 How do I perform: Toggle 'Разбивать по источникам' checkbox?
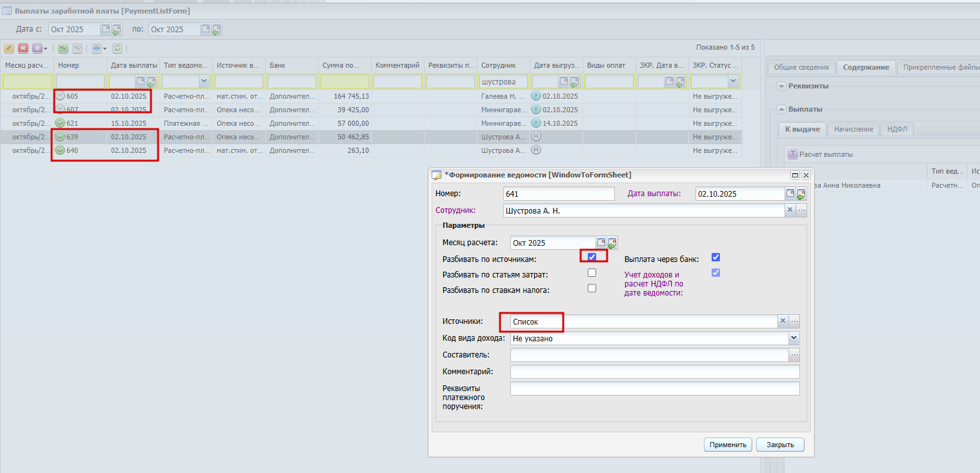[592, 257]
